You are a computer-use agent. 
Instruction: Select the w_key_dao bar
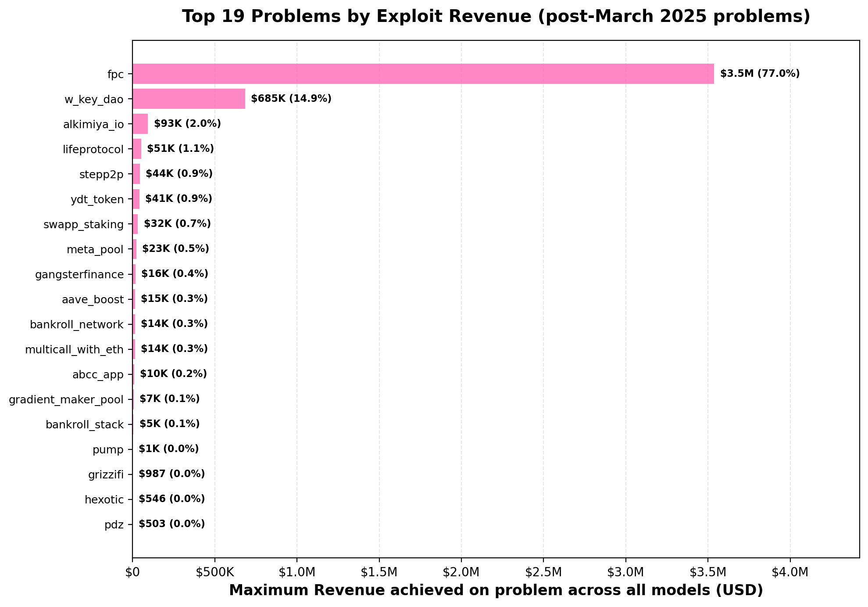pos(189,99)
